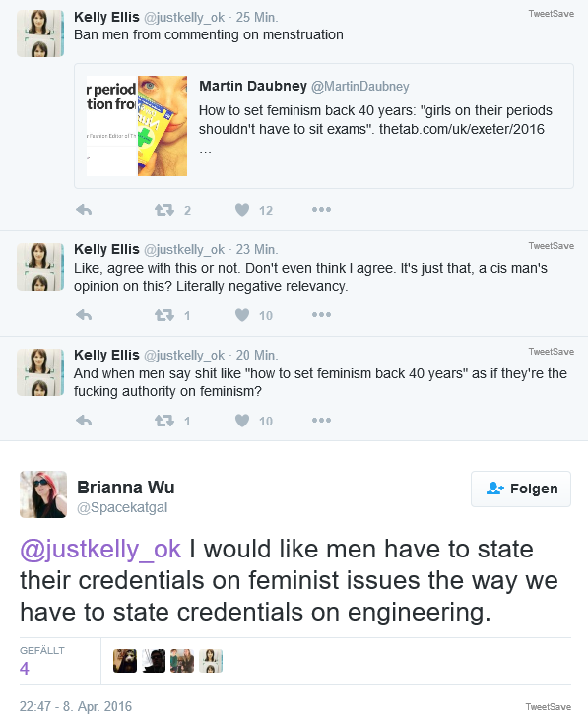The height and width of the screenshot is (719, 588).
Task: View Brianna Wu's profile picture
Action: click(x=43, y=494)
